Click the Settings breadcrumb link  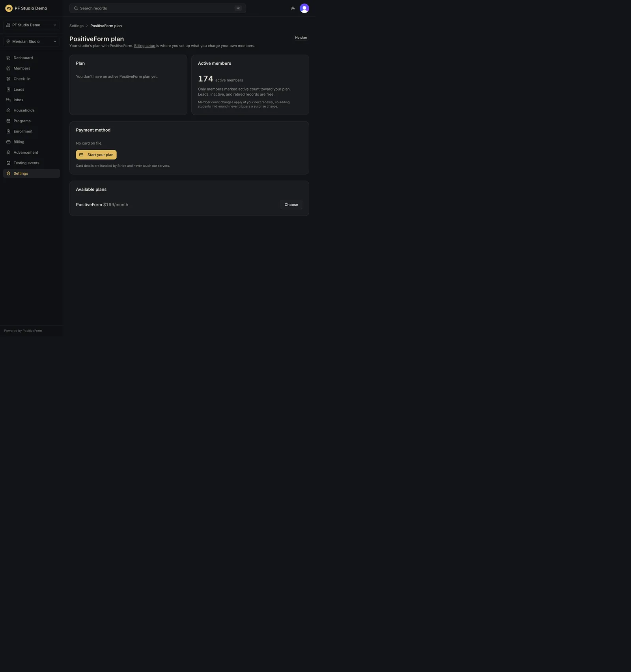[x=77, y=26]
